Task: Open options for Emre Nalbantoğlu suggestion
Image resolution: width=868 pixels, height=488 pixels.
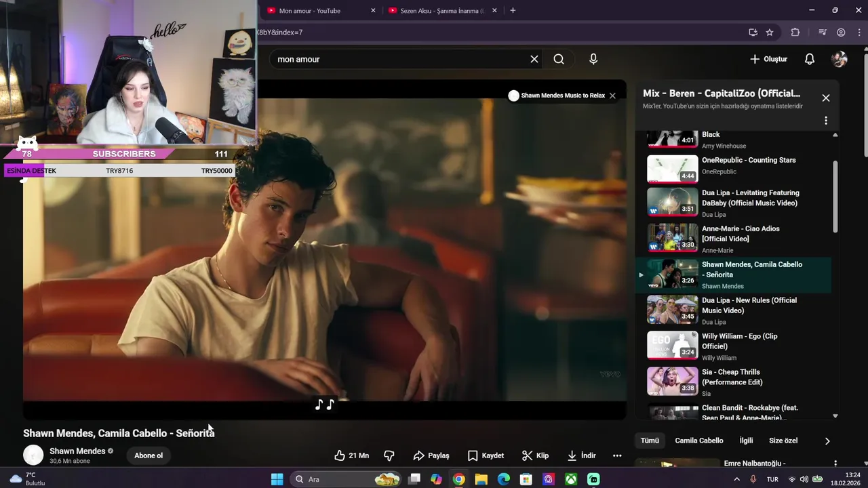Action: pos(835,464)
